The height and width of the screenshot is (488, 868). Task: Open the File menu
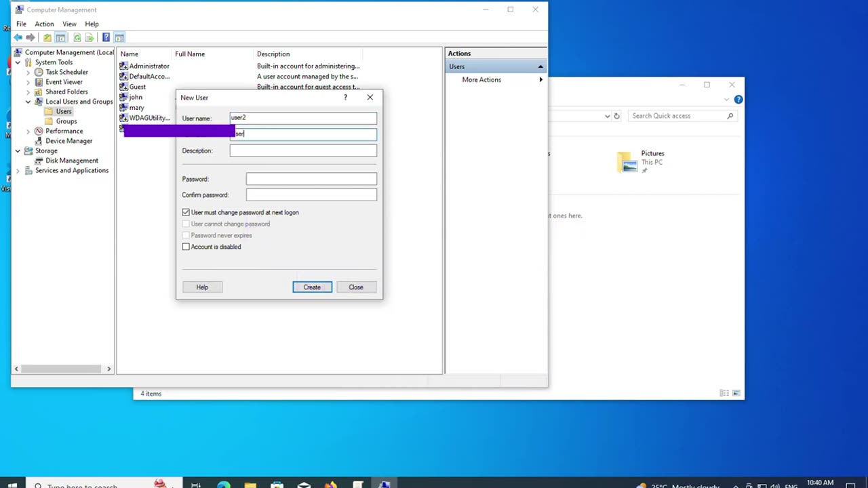[x=21, y=24]
